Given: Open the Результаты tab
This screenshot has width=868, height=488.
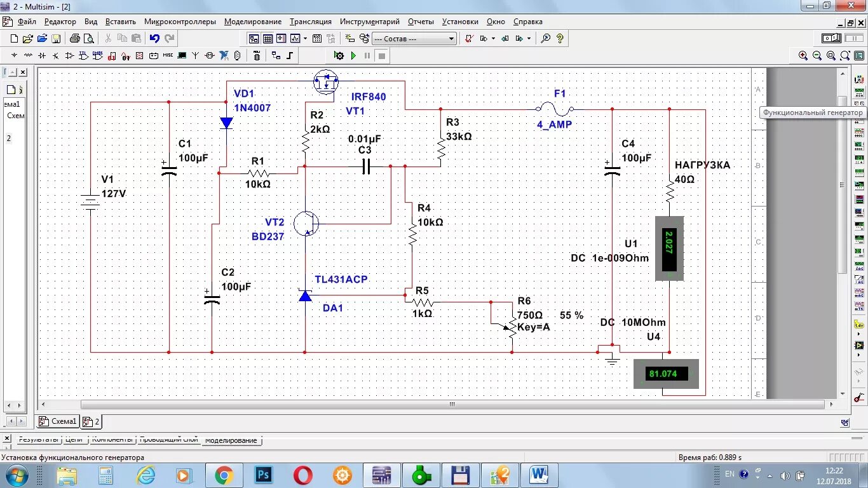Looking at the screenshot, I should tap(38, 440).
